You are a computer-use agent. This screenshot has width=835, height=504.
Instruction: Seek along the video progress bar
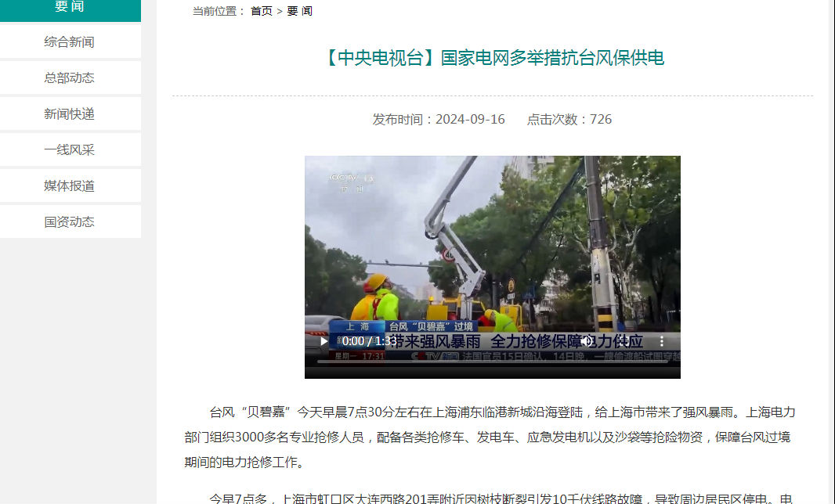pos(492,362)
